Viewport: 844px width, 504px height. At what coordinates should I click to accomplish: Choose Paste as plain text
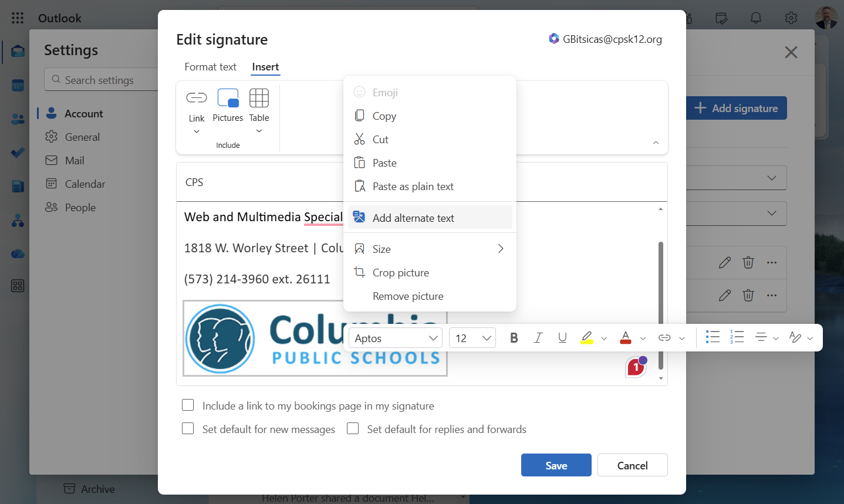(x=430, y=186)
